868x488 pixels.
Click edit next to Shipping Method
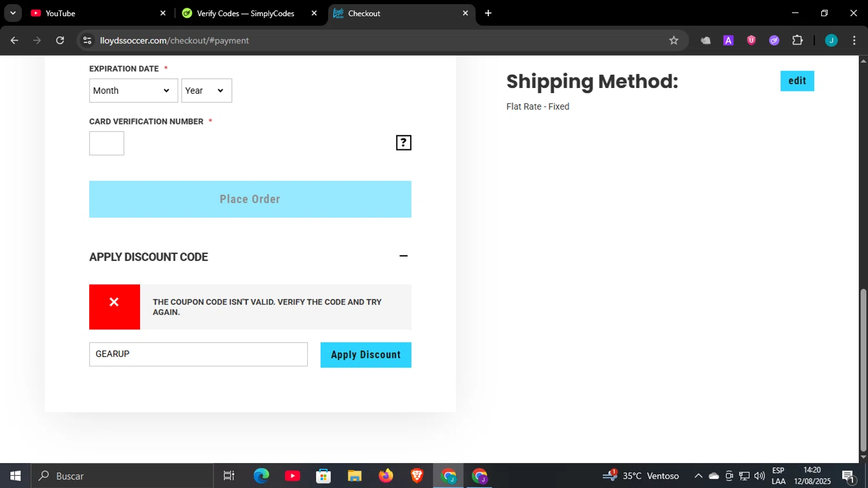click(797, 81)
